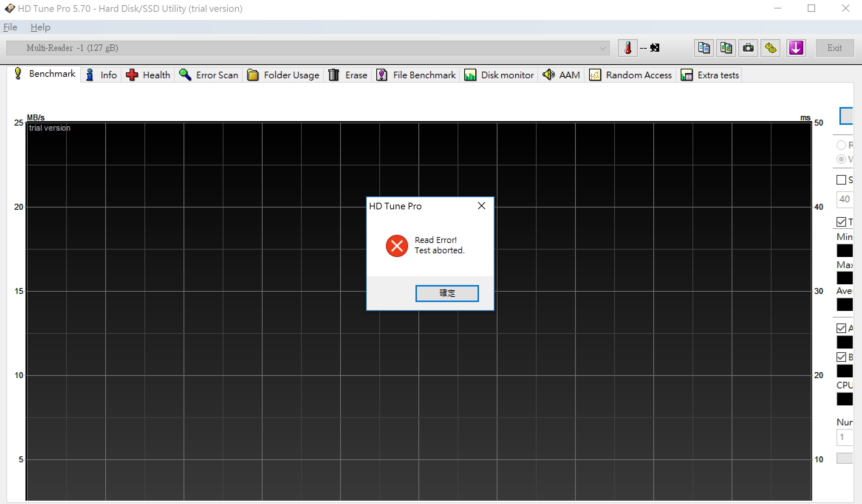This screenshot has height=504, width=862.
Task: Confirm the Read Error dialog with 確定
Action: tap(447, 293)
